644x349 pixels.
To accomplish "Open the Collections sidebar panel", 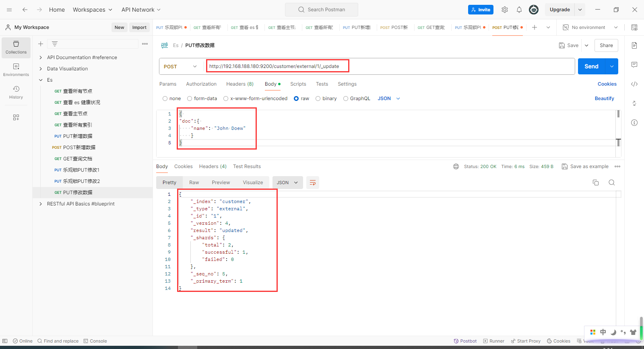I will [x=16, y=47].
